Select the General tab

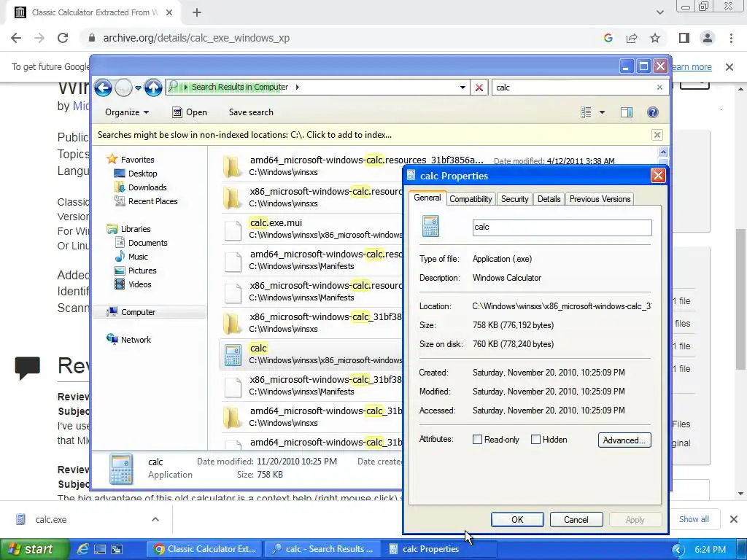point(427,198)
